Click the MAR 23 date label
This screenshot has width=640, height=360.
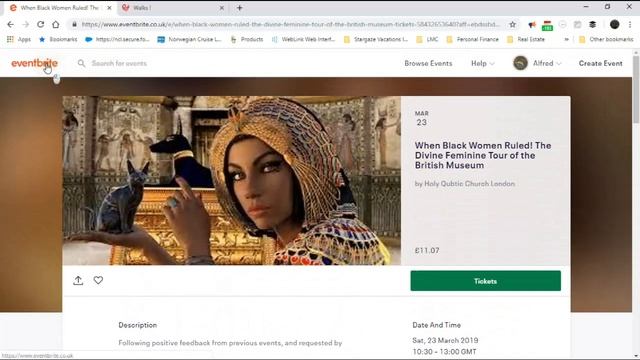[x=422, y=118]
